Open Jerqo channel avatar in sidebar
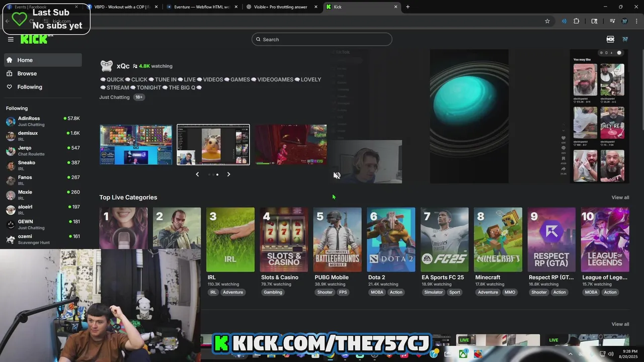The height and width of the screenshot is (362, 644). point(11,151)
